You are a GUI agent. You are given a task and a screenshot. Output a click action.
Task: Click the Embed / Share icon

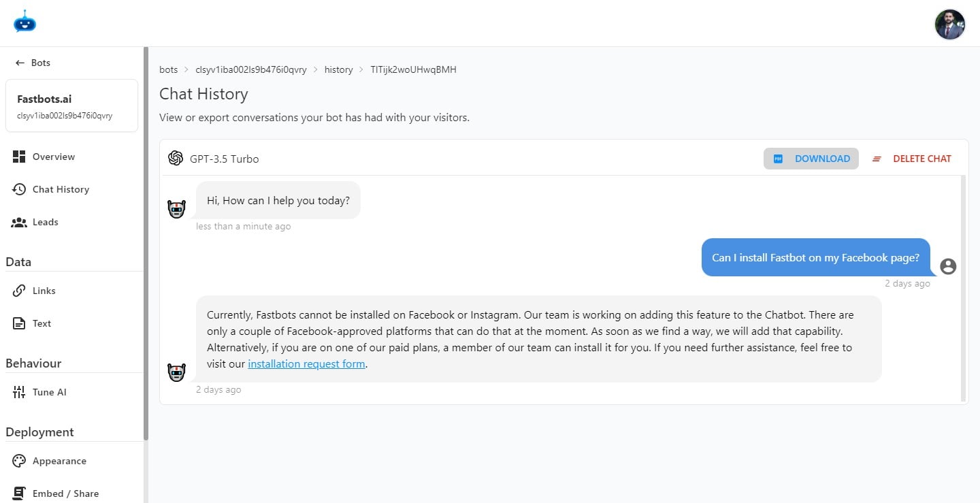(19, 493)
